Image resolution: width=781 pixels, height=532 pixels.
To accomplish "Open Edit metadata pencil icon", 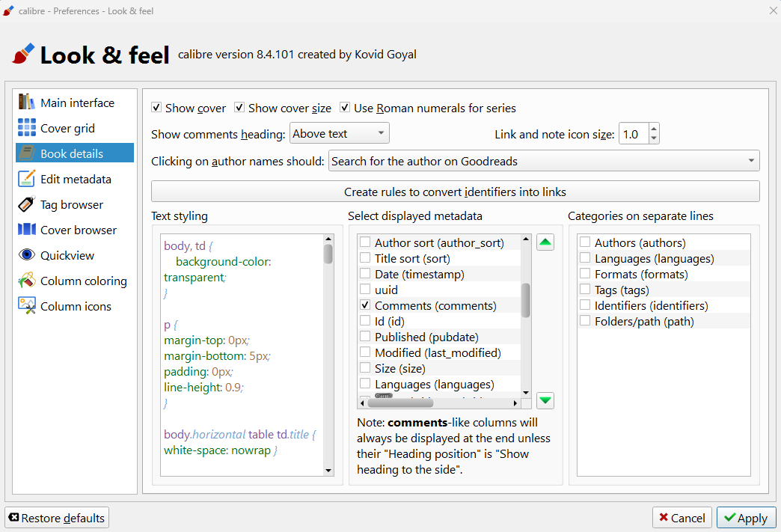I will click(x=27, y=179).
